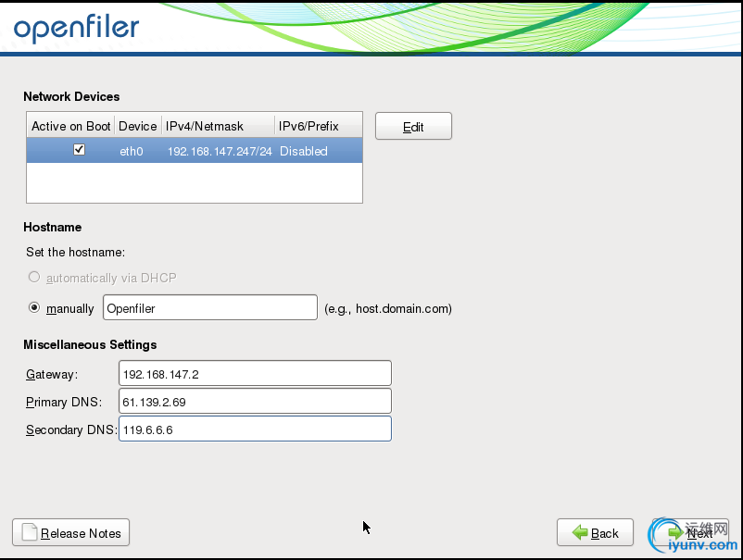The width and height of the screenshot is (743, 560).
Task: Select the manually hostname radio button
Action: 34,307
